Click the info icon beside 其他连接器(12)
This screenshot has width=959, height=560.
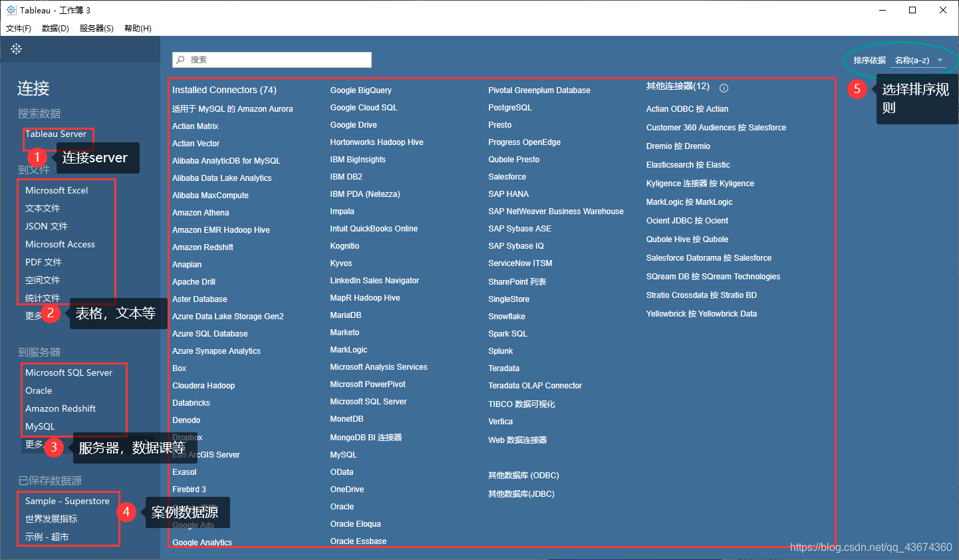pyautogui.click(x=724, y=88)
